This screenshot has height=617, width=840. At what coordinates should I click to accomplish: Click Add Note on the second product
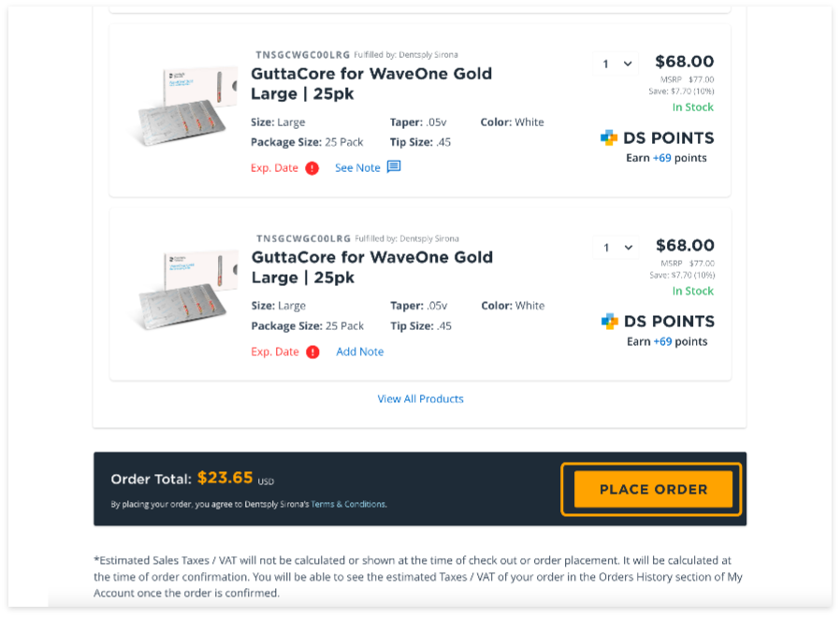pyautogui.click(x=360, y=352)
